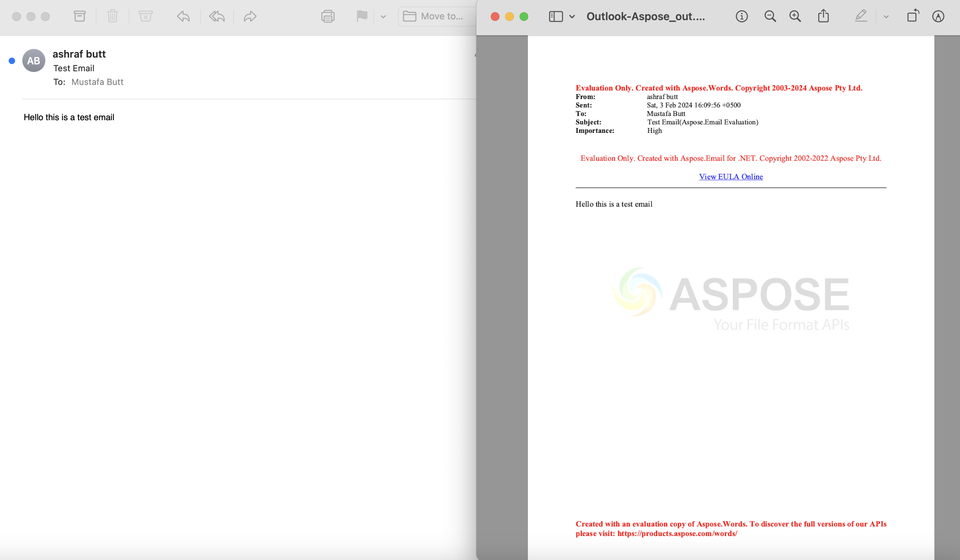
Task: Zoom out of the PDF document
Action: (x=770, y=16)
